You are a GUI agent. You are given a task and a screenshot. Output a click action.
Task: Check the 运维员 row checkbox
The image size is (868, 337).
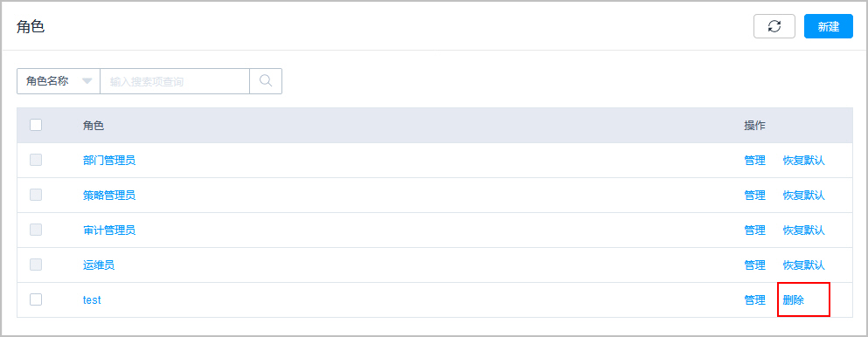coord(36,265)
